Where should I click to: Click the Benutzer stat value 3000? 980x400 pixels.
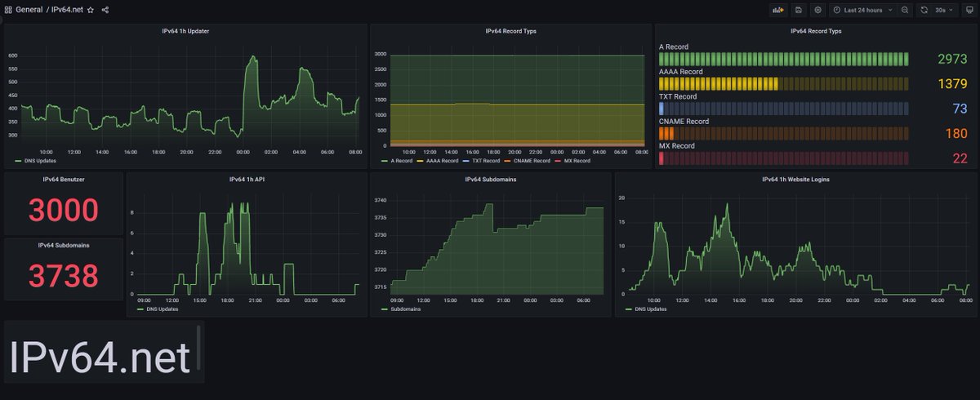(64, 211)
